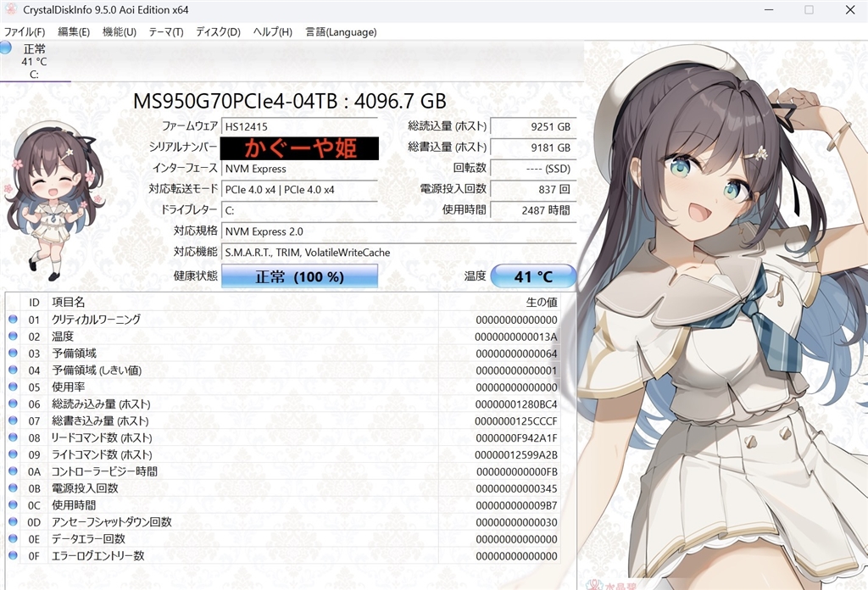Open the ディスク(D) menu
This screenshot has width=868, height=590.
(218, 32)
